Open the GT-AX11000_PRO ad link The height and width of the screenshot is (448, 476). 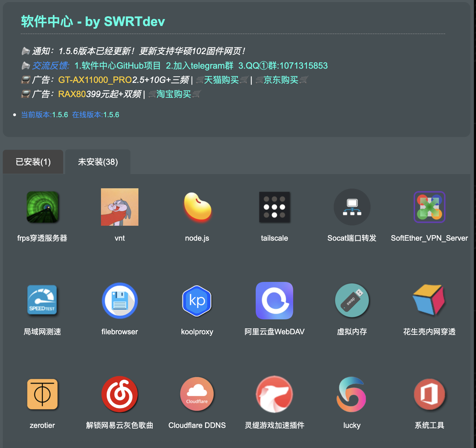(x=95, y=80)
